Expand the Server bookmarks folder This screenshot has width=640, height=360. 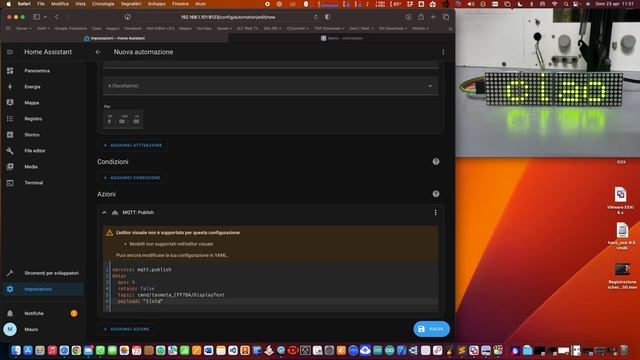pos(24,29)
